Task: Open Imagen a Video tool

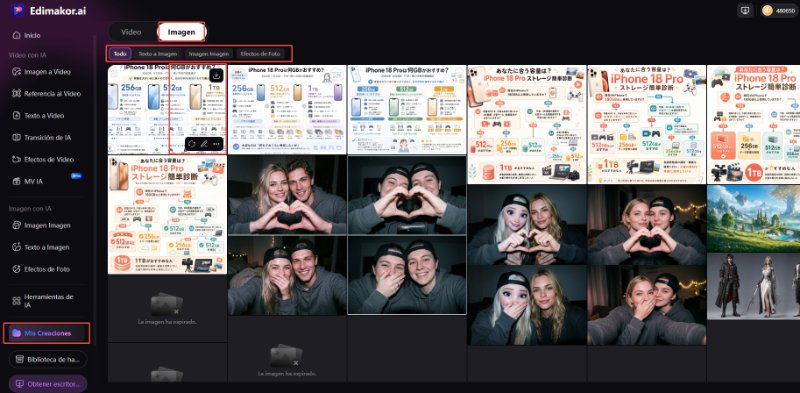Action: click(x=42, y=72)
